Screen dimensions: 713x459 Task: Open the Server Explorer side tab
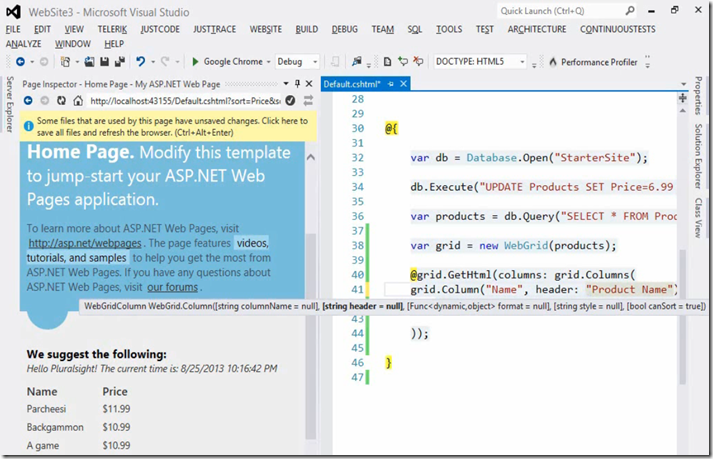click(x=10, y=104)
